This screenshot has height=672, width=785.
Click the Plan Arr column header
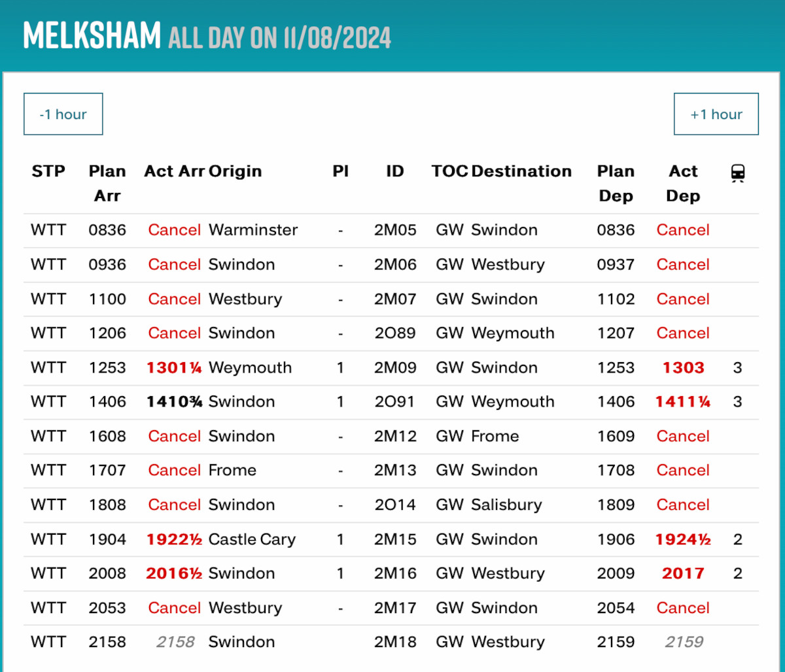coord(107,184)
